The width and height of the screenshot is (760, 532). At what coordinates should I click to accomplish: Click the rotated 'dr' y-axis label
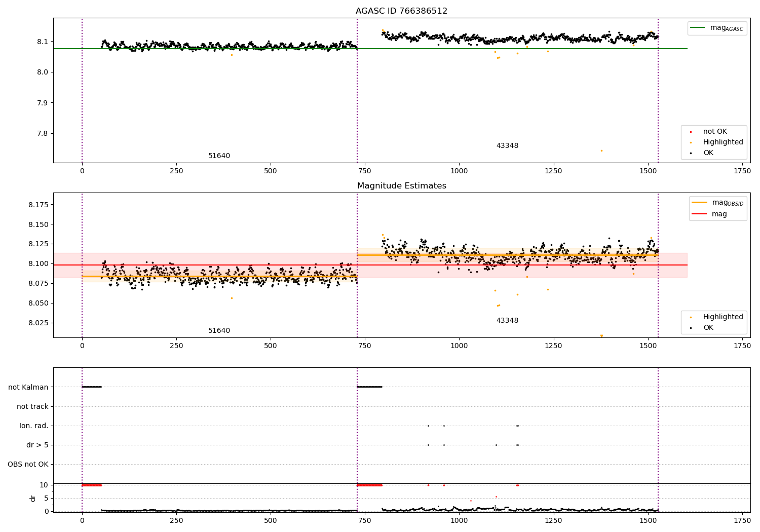pos(33,498)
